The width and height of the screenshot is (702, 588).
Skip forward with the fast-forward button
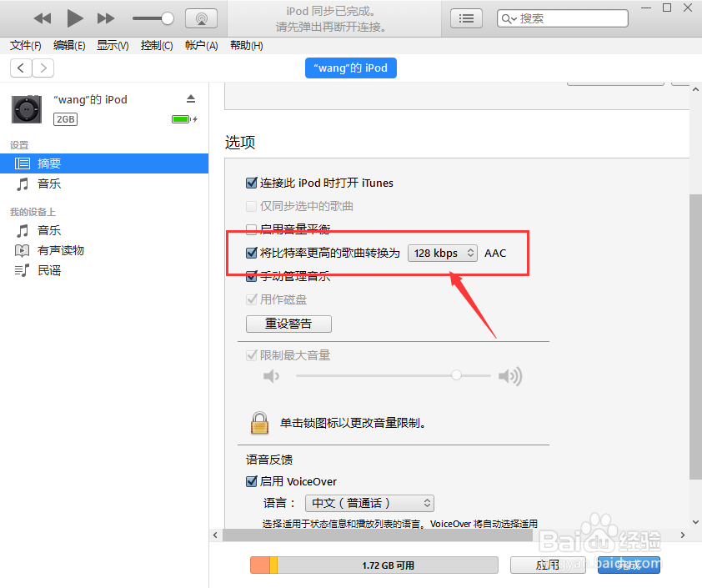(106, 18)
